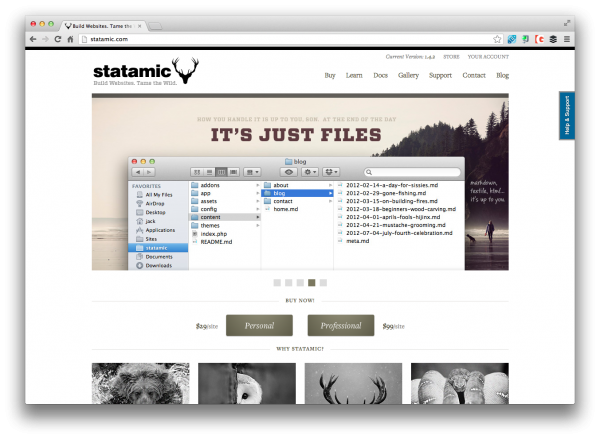600x439 pixels.
Task: Click the snake thumbnail image
Action: pos(460,384)
